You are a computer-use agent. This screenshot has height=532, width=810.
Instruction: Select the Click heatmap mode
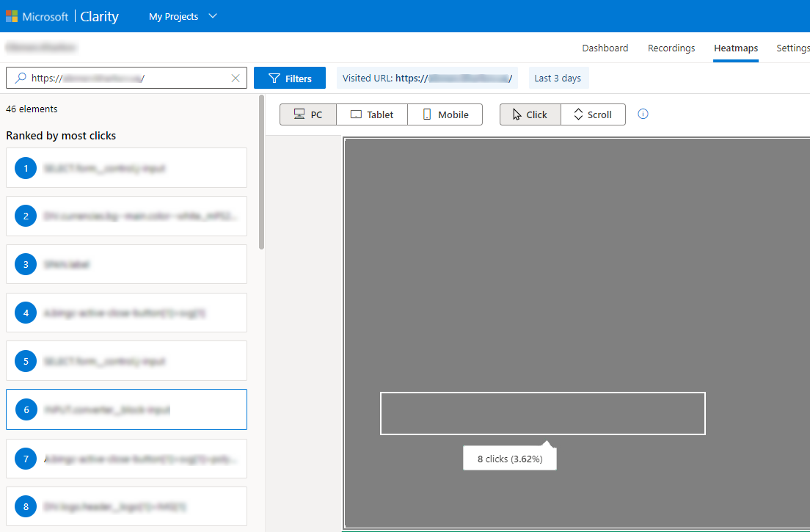tap(530, 114)
